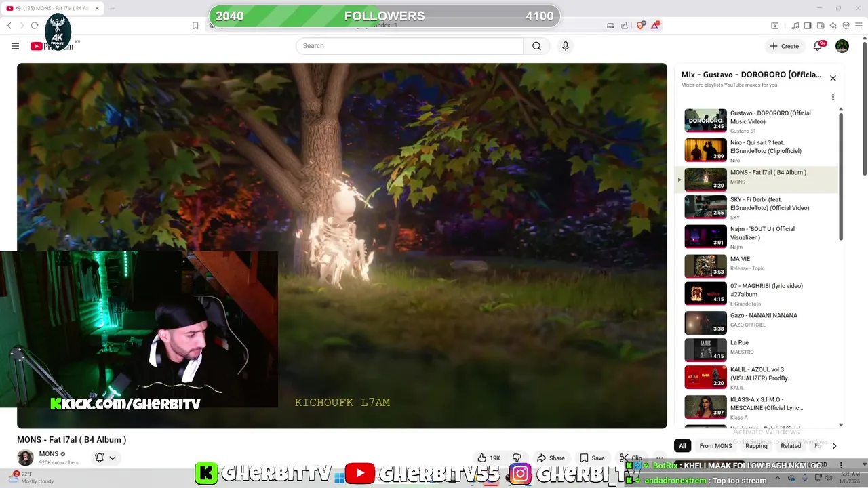This screenshot has height=488, width=868.
Task: Close the Mix playlist panel
Action: [x=833, y=78]
